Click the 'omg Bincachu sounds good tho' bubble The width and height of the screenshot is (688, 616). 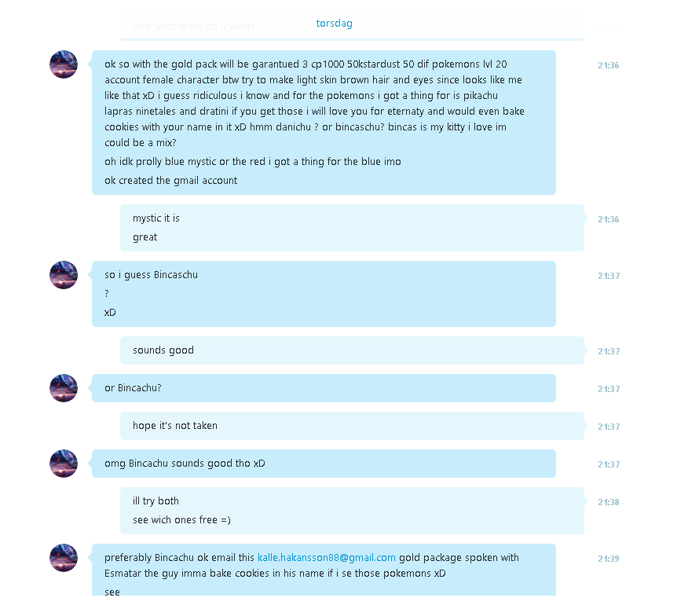click(x=324, y=464)
